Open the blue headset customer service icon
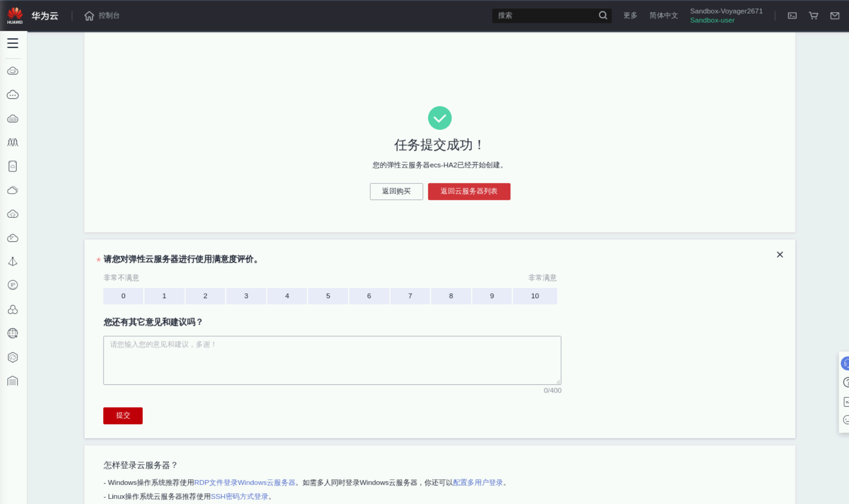 click(845, 363)
